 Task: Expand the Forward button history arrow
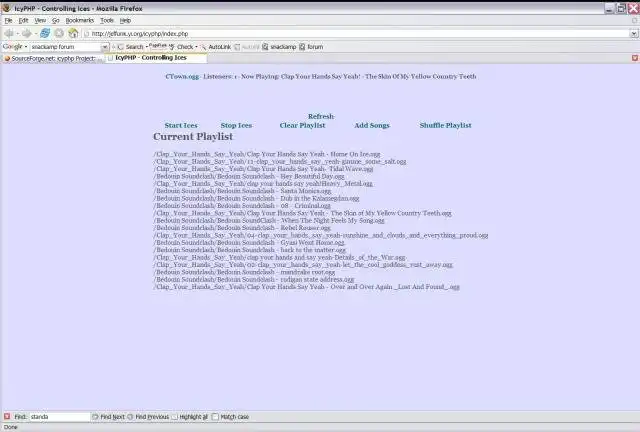pyautogui.click(x=36, y=34)
